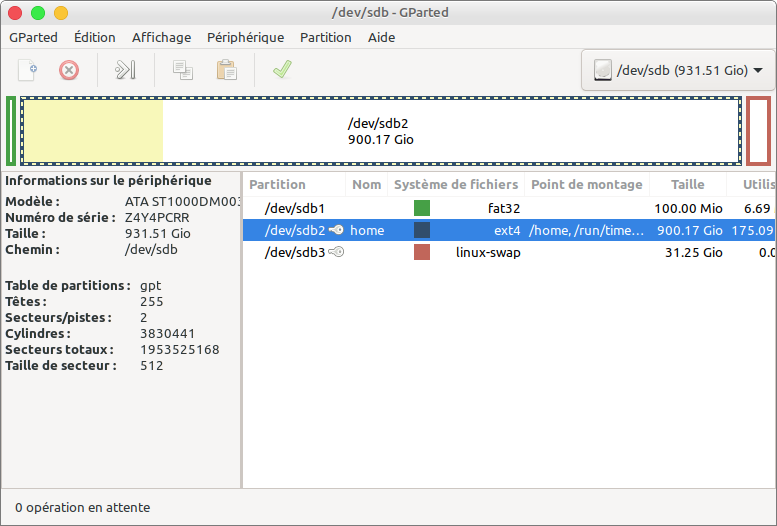The image size is (777, 526).
Task: Click the hard disk icon in device selector
Action: click(x=603, y=70)
